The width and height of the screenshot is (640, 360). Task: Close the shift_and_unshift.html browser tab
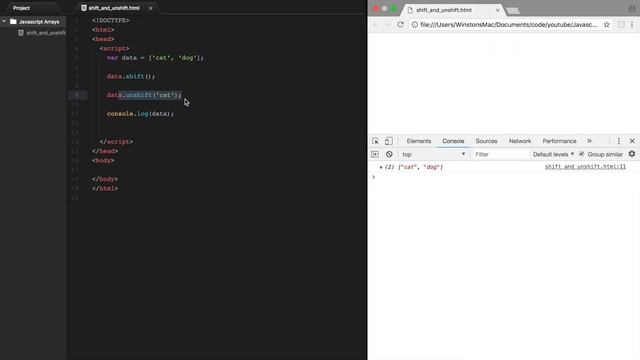click(498, 10)
